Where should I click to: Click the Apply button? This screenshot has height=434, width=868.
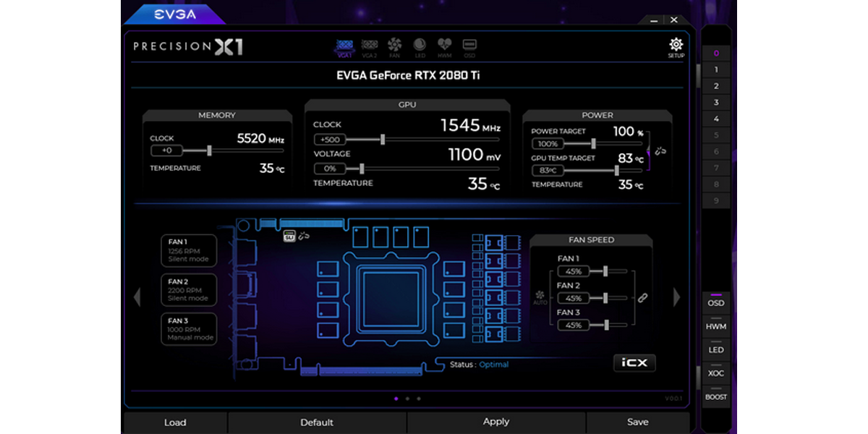point(496,422)
